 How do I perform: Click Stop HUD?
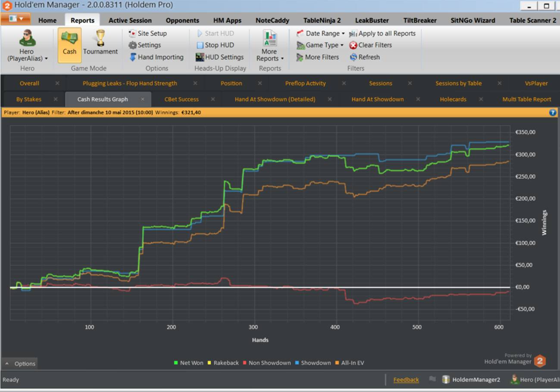215,45
